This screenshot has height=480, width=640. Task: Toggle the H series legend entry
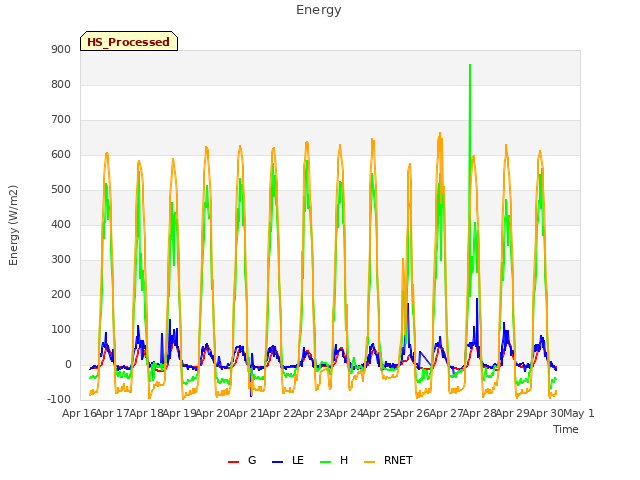click(334, 460)
